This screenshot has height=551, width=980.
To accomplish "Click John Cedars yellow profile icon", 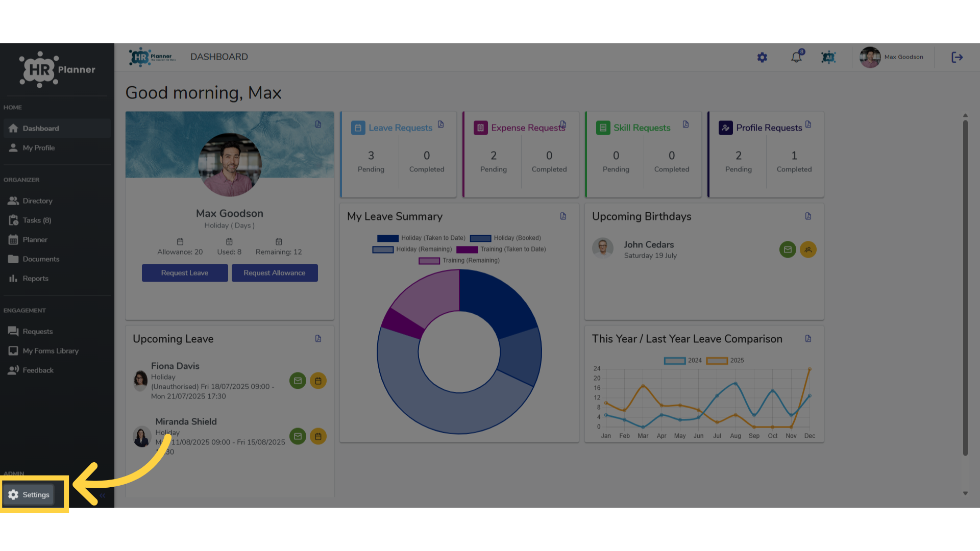I will pyautogui.click(x=808, y=249).
